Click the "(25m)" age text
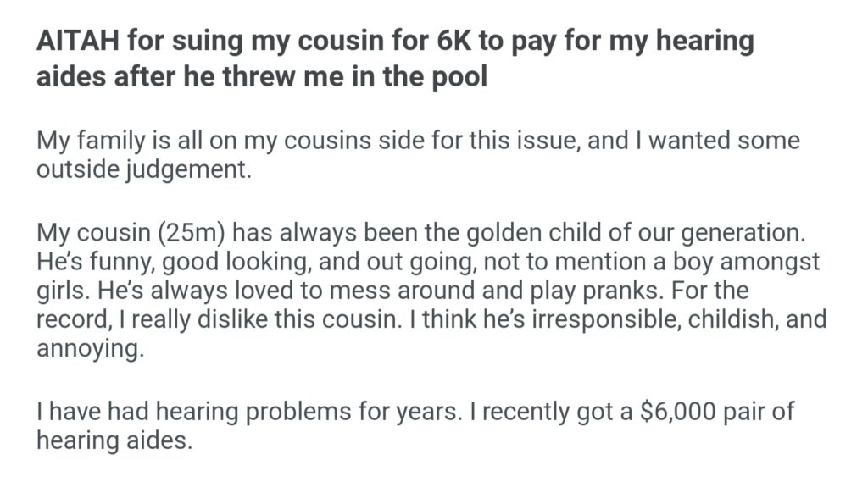Viewport: 868px width, 482px height. point(186,234)
